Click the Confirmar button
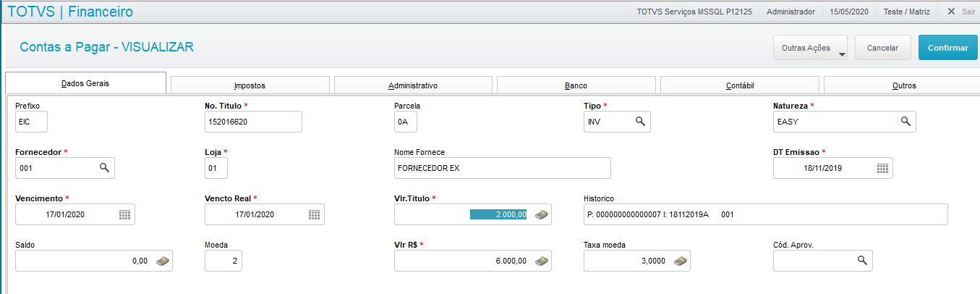This screenshot has width=980, height=294. click(948, 48)
